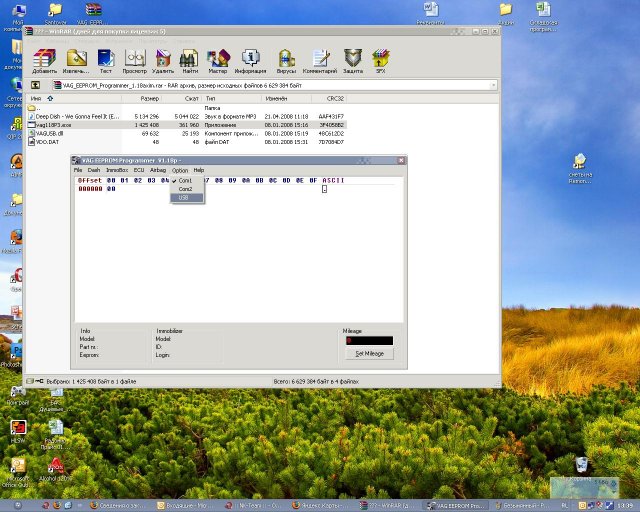Switch to the VAG EEPROM Prog taskbar button
This screenshot has width=640, height=512.
pos(455,506)
